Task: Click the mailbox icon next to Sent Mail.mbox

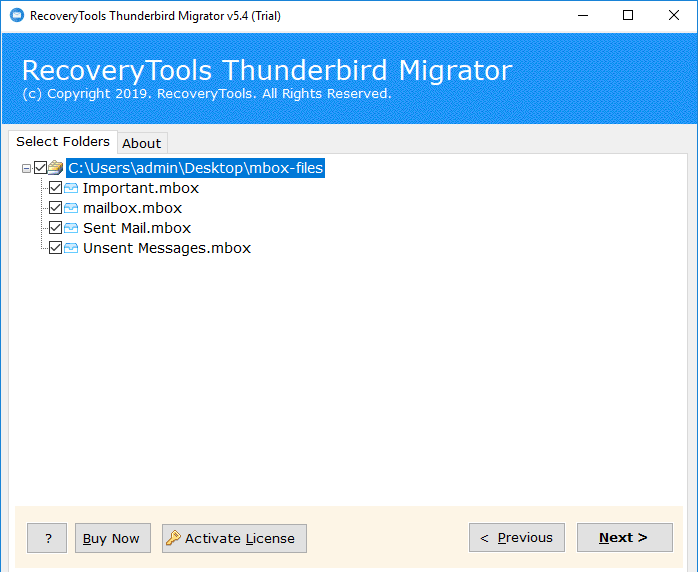Action: 71,228
